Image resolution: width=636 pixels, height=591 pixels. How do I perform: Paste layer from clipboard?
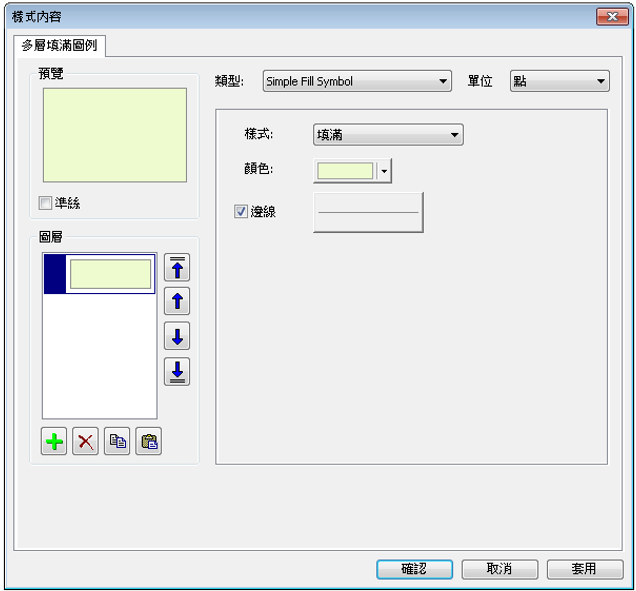point(149,441)
